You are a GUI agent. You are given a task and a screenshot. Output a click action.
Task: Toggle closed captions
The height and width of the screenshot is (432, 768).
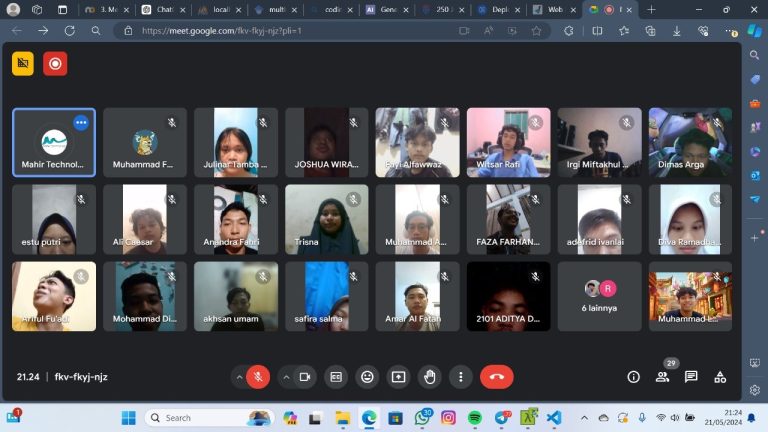pyautogui.click(x=336, y=377)
